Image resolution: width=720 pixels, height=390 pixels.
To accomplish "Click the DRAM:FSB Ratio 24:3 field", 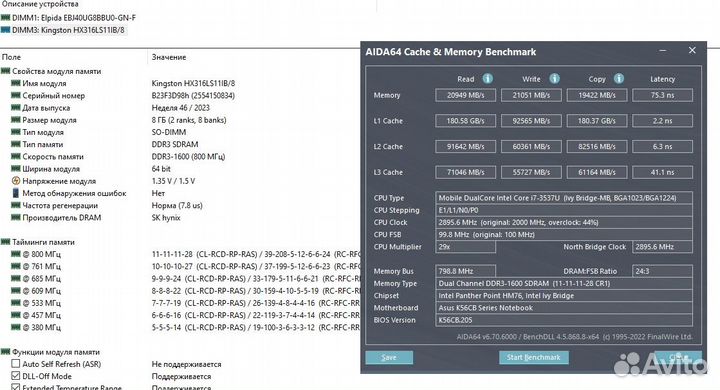I will [662, 271].
